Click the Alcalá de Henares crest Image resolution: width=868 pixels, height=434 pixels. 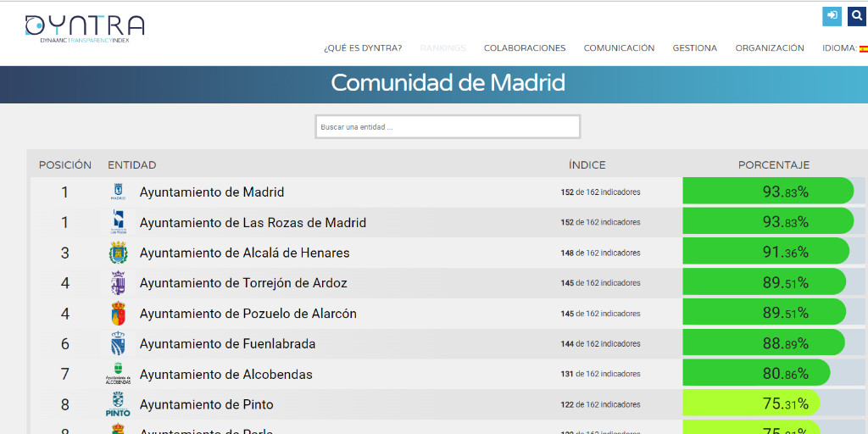[x=118, y=253]
